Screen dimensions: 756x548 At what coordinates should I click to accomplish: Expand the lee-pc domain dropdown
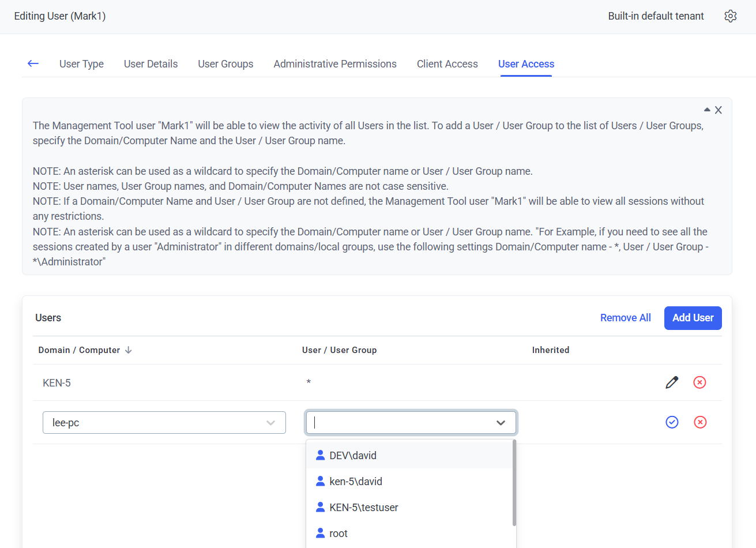(x=270, y=423)
